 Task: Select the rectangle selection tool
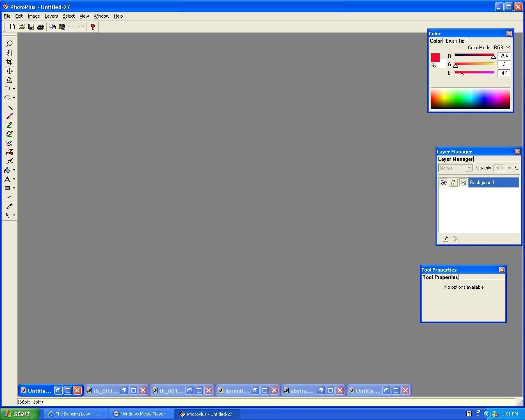pos(7,89)
